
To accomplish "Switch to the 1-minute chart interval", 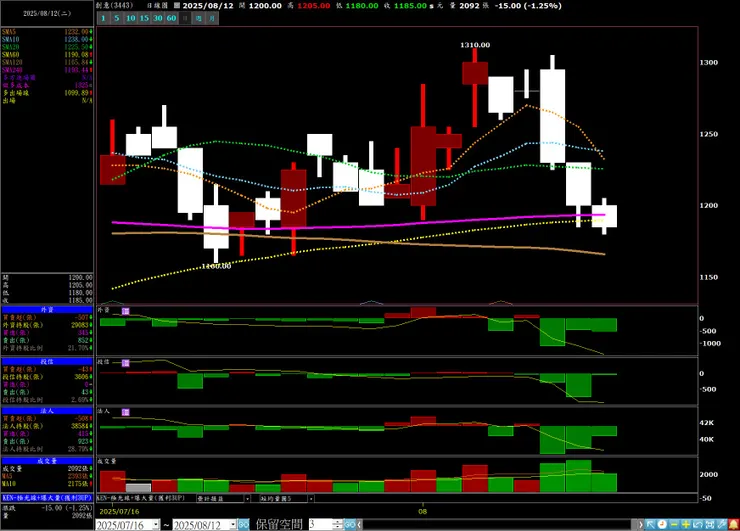I will [x=103, y=18].
